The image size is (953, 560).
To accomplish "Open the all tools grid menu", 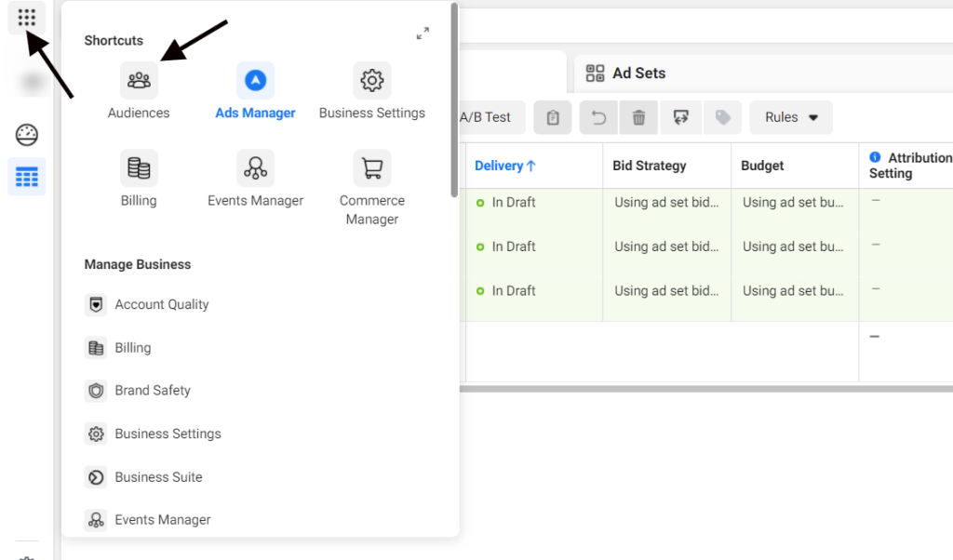I will (x=26, y=18).
